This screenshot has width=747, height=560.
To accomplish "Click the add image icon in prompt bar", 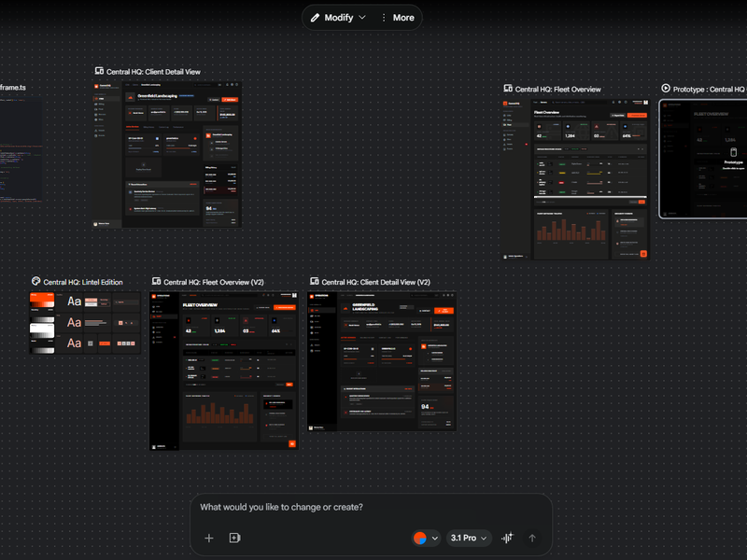I will tap(235, 539).
